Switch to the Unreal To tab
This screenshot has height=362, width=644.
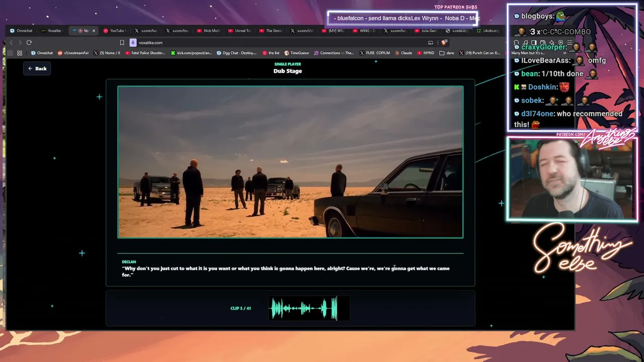239,31
